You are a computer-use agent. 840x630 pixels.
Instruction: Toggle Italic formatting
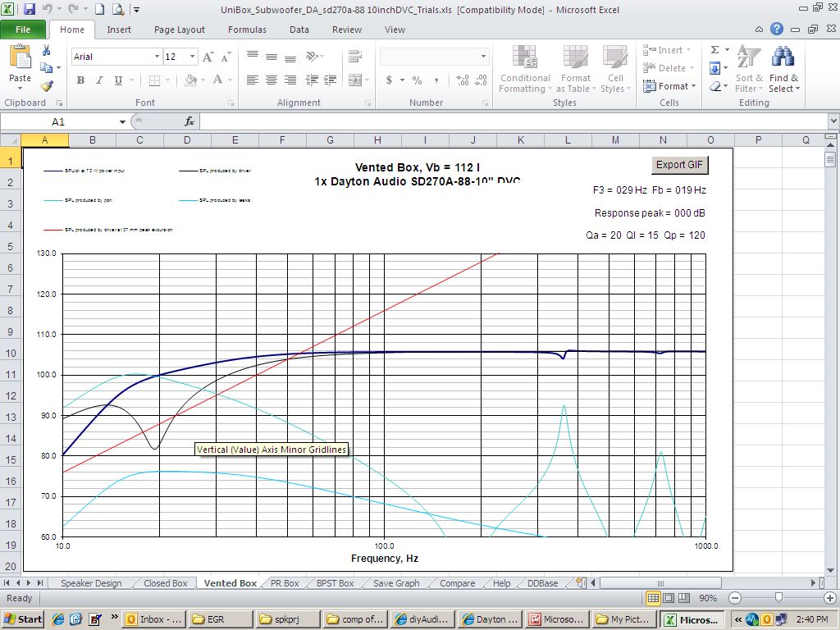[99, 80]
